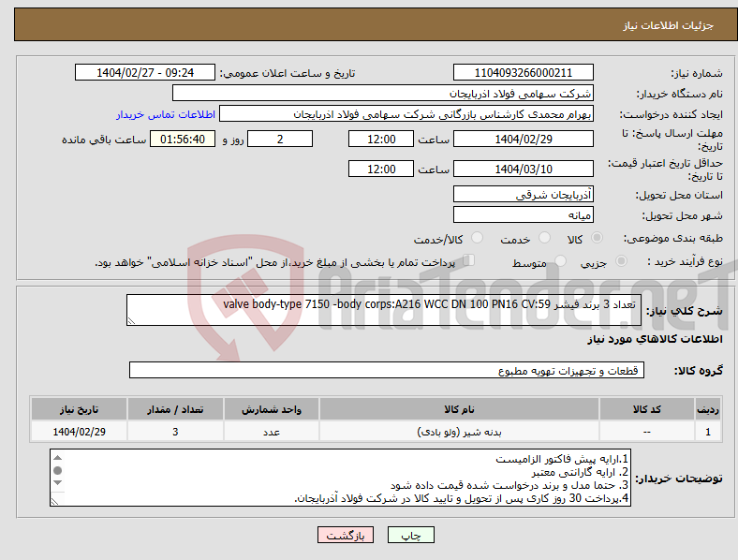Select the متوسط purchase type radio

561,260
